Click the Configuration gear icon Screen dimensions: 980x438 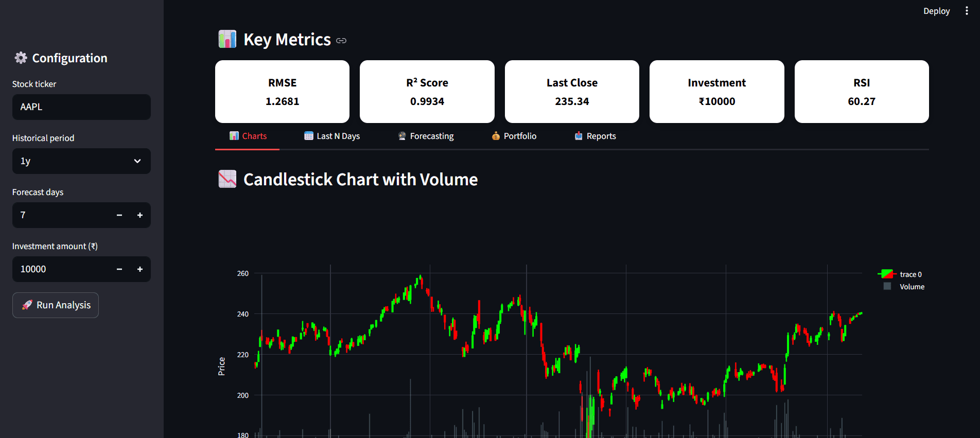[x=21, y=58]
